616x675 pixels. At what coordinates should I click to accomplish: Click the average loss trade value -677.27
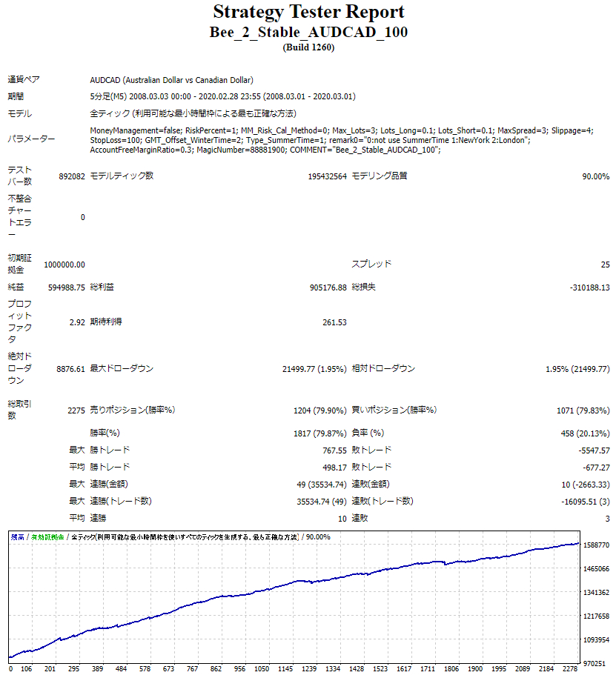pos(596,468)
